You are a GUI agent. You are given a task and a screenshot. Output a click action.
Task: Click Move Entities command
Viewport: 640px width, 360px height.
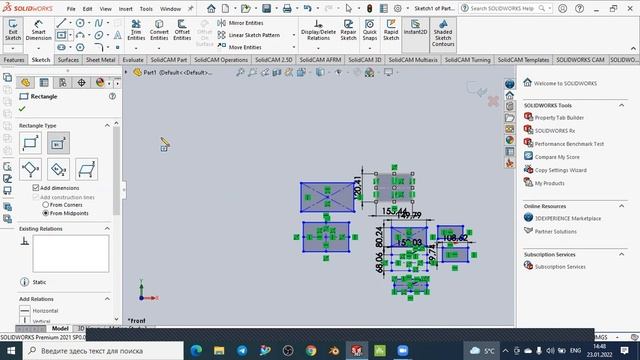240,47
